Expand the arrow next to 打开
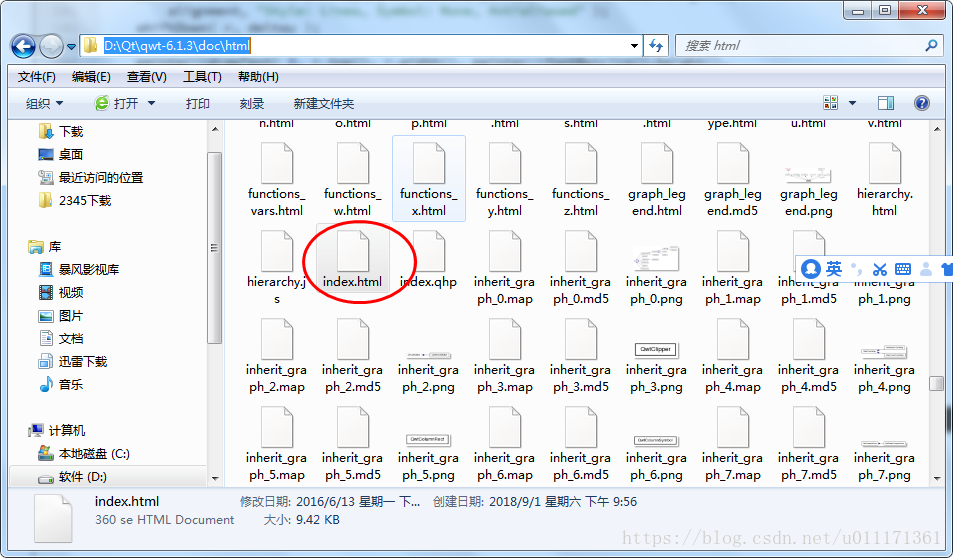Image resolution: width=953 pixels, height=558 pixels. 151,103
